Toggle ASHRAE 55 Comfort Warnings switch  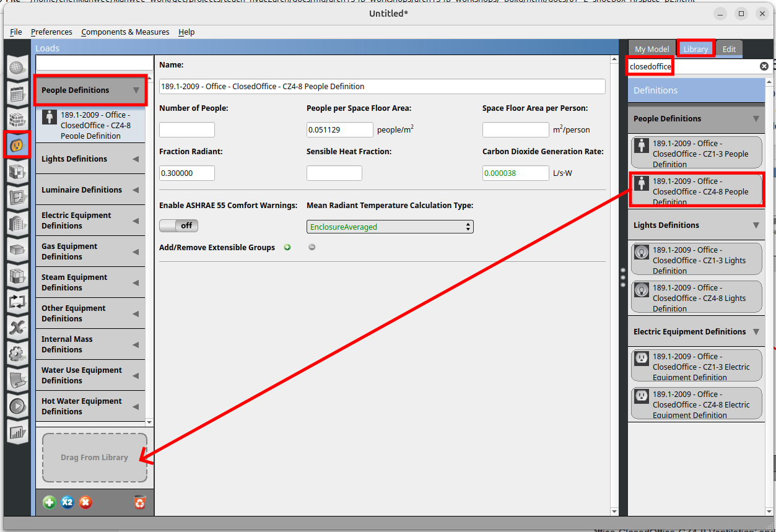178,226
